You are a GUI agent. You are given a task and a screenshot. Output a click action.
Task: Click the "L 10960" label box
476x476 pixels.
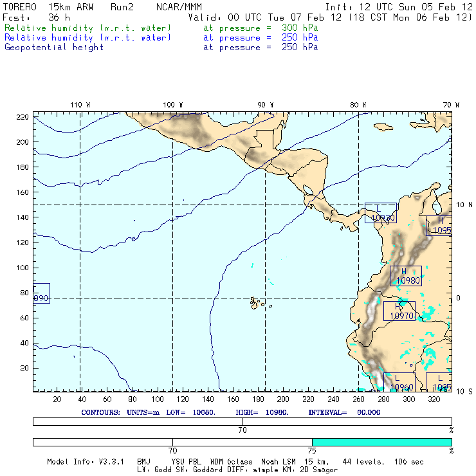pyautogui.click(x=399, y=382)
